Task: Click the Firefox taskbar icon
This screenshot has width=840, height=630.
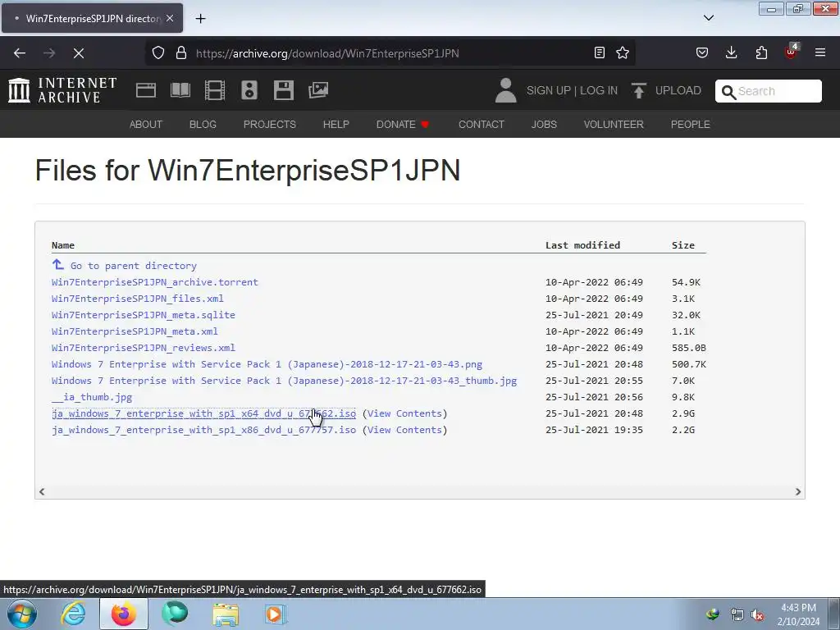Action: pyautogui.click(x=124, y=614)
